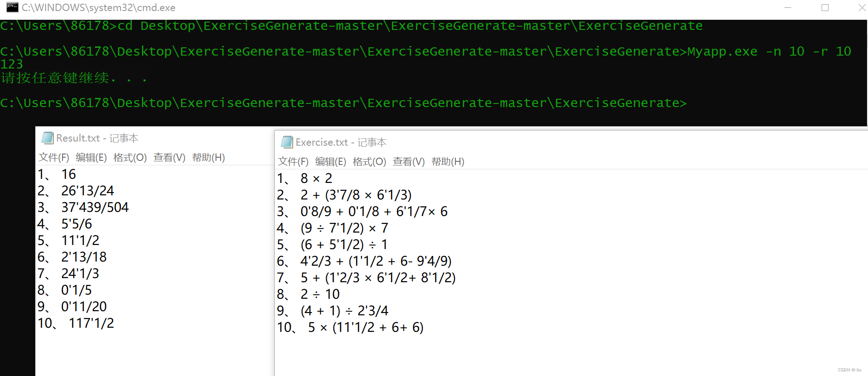Click the Result.txt - 记事本 title text
Image resolution: width=868 pixels, height=376 pixels.
pos(97,138)
